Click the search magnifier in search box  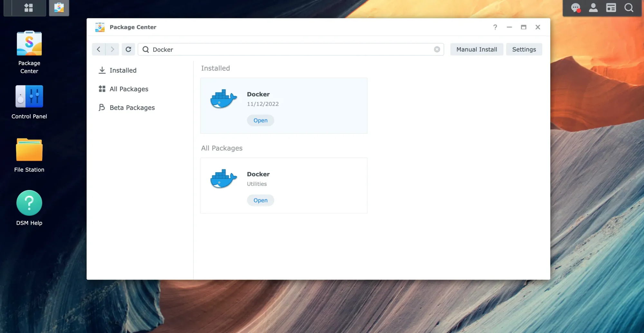[x=146, y=49]
